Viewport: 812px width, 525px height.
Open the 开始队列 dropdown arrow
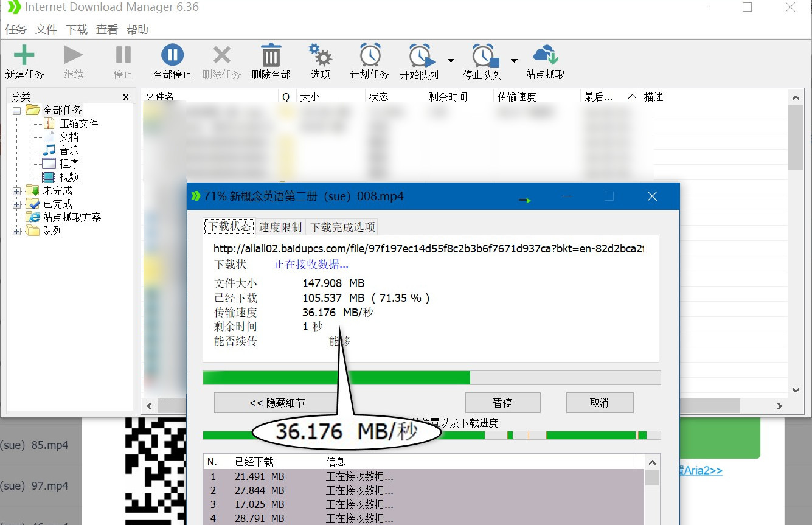[x=451, y=61]
